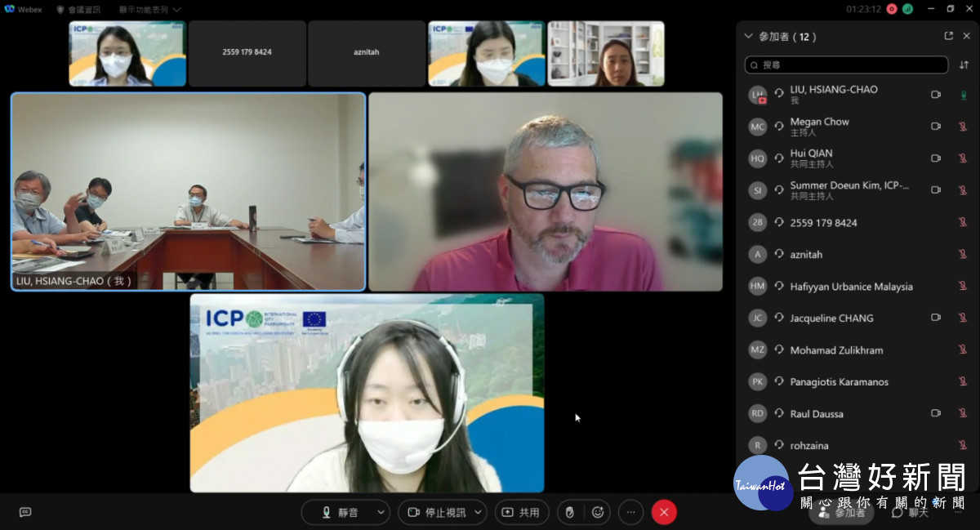Click the green network status indicator icon
This screenshot has height=530, width=980.
pyautogui.click(x=907, y=9)
